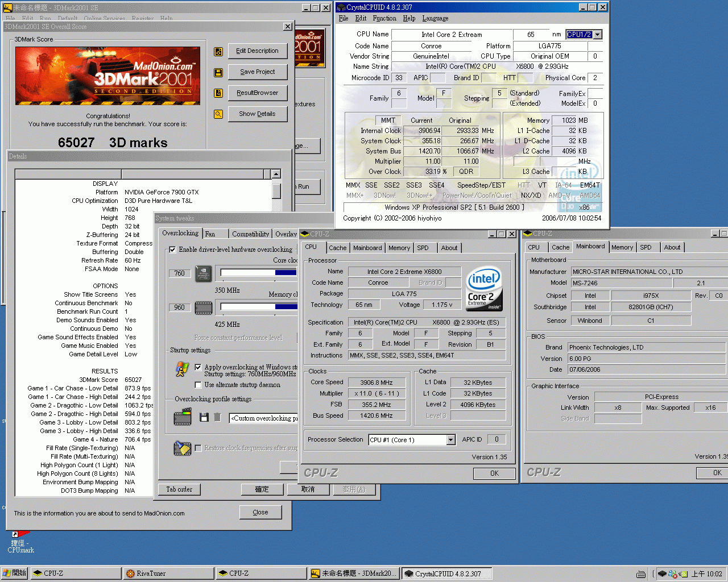
Task: Click the RivaTuner taskbar button
Action: click(169, 573)
